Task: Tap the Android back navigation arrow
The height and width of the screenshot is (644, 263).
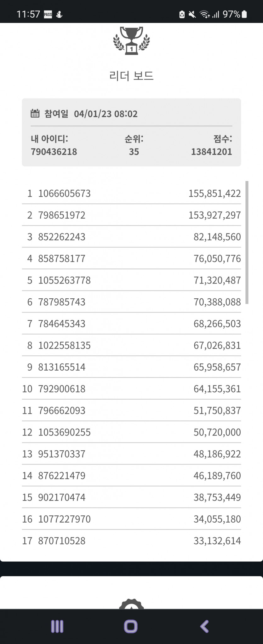Action: point(205,626)
